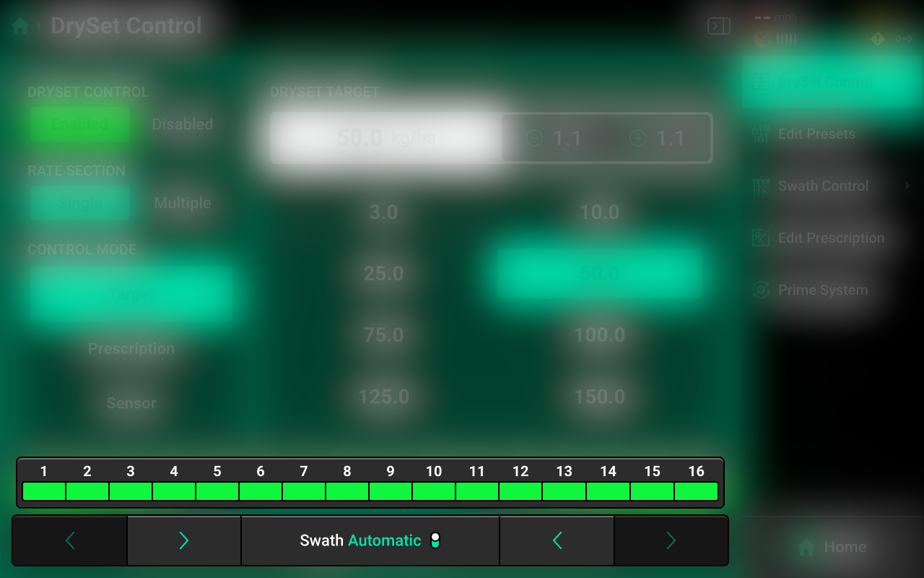Click the plus 1.1 increment icon
The width and height of the screenshot is (924, 578).
pyautogui.click(x=637, y=138)
